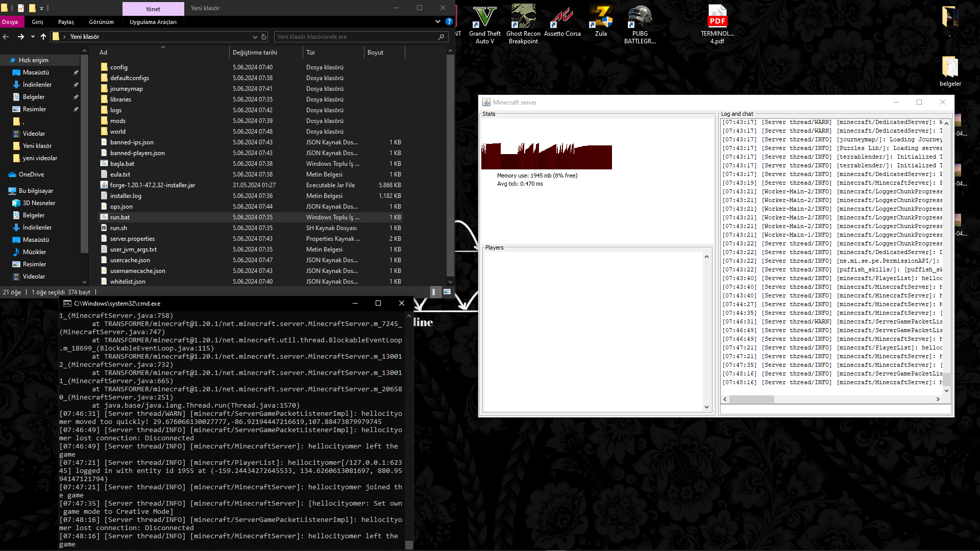Open the Görünüm ribbon tab
The height and width of the screenshot is (551, 980).
pos(101,22)
